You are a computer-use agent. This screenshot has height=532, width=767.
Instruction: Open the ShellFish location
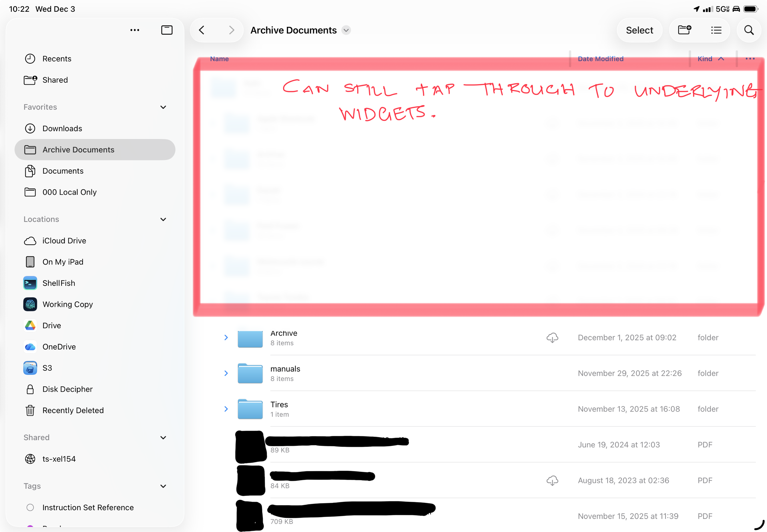point(59,283)
